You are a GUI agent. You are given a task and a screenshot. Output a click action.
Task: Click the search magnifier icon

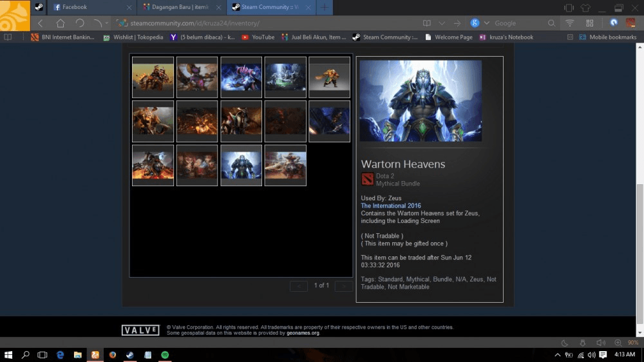[x=551, y=23]
